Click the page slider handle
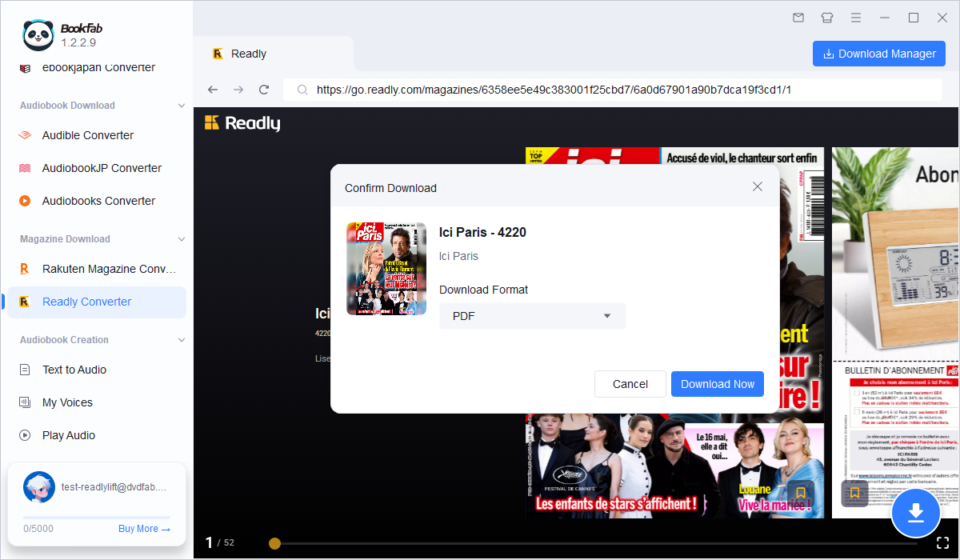 click(274, 543)
